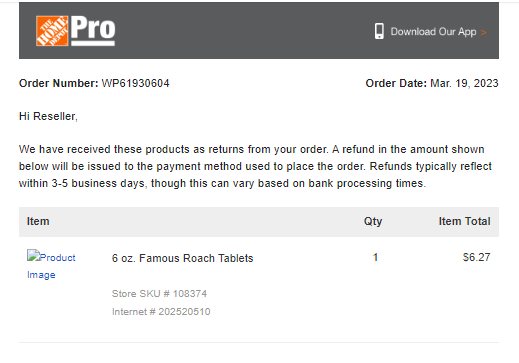Viewport: 519px width, 363px height.
Task: Click order number WP61930604
Action: (x=135, y=83)
